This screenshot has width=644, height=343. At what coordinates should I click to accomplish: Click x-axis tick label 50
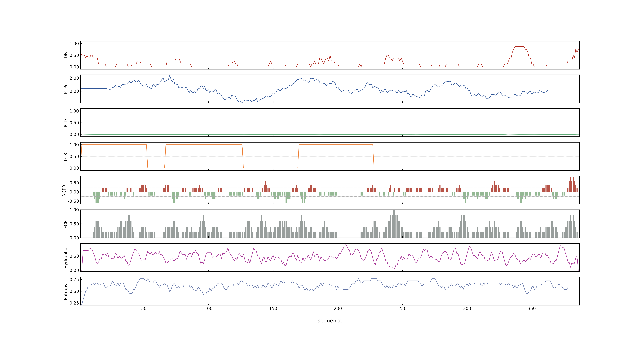[x=144, y=309]
